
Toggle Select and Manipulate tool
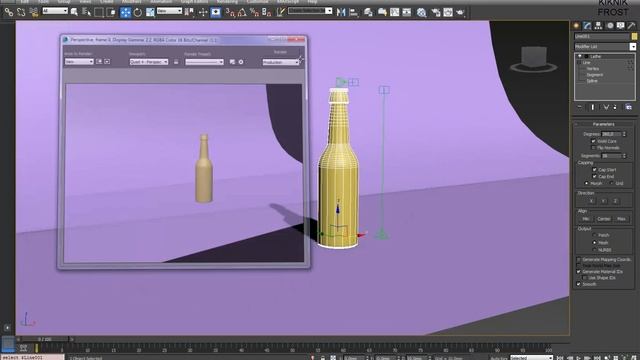[203, 12]
